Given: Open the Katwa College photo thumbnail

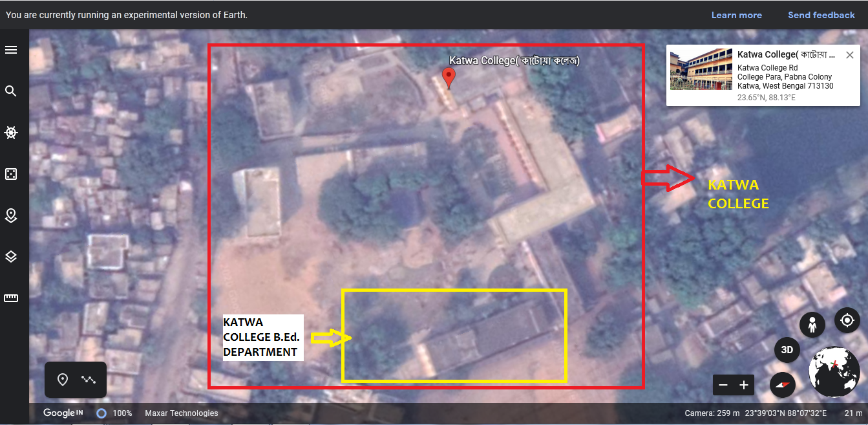Looking at the screenshot, I should tap(701, 70).
